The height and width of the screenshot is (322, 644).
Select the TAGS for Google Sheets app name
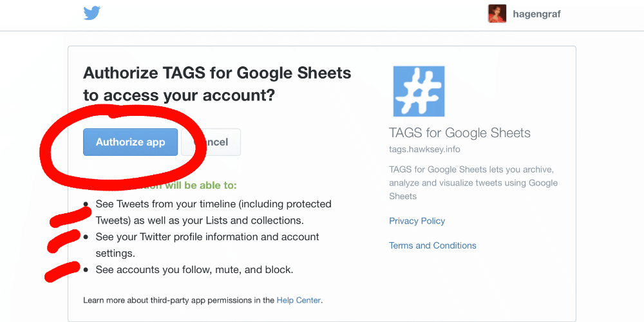tap(460, 133)
